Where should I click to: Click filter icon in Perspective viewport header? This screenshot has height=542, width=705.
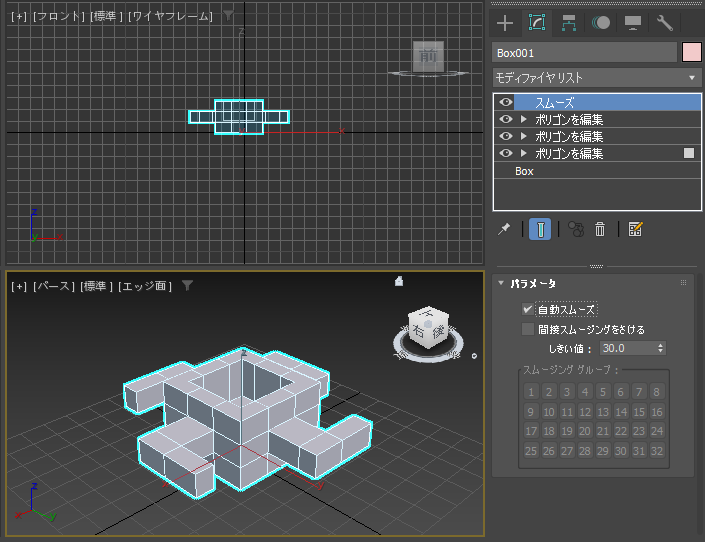point(187,285)
